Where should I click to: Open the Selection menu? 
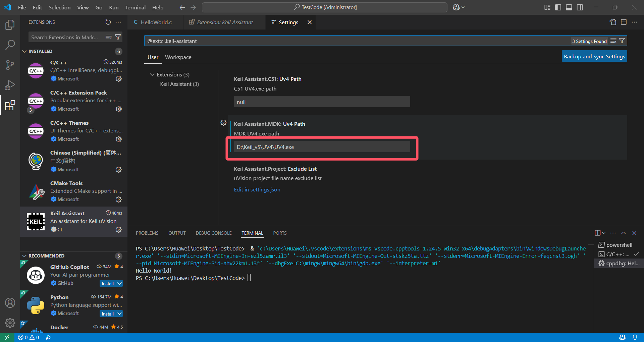tap(59, 7)
